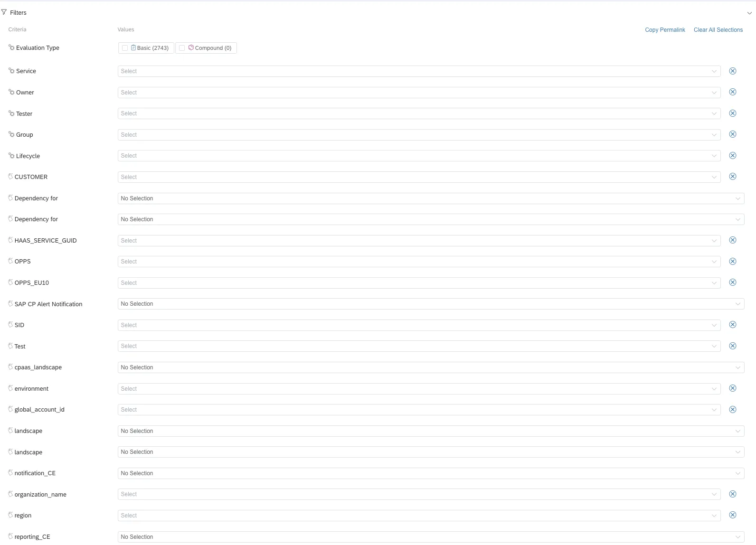Click the environment select input field

(x=418, y=389)
